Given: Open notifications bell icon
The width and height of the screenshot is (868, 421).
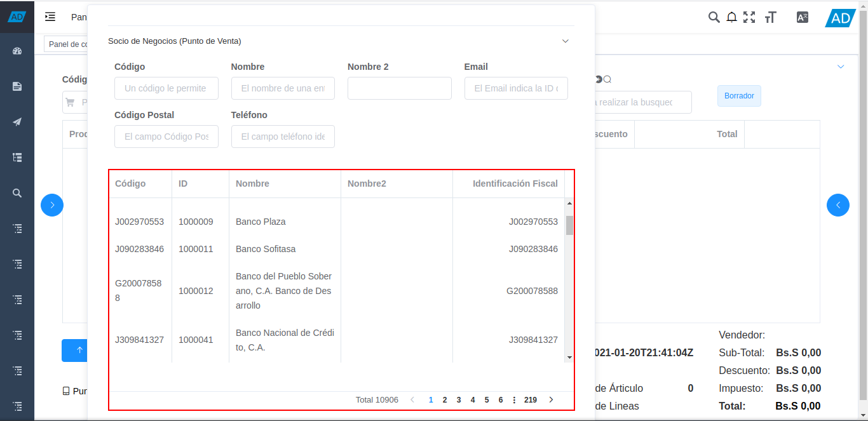Looking at the screenshot, I should pos(731,17).
